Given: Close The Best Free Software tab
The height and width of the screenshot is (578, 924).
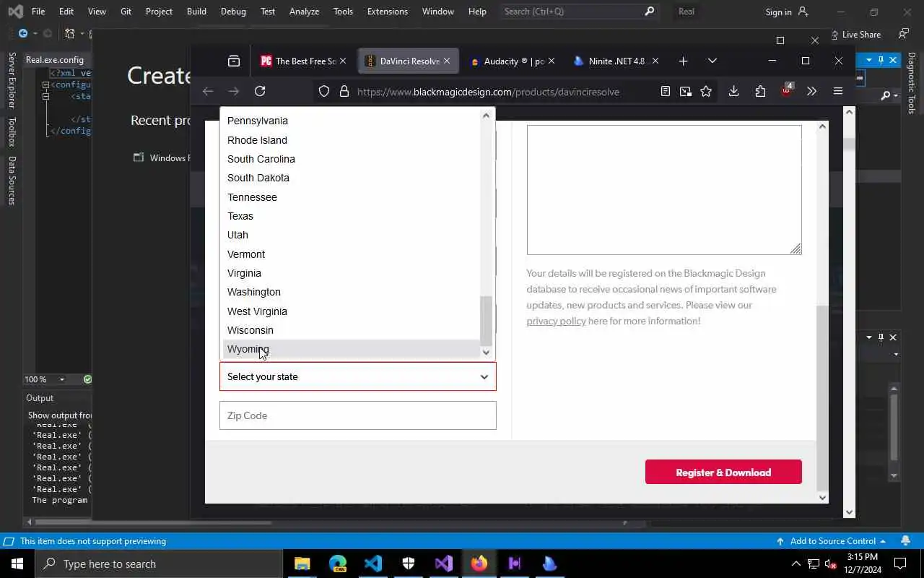Looking at the screenshot, I should coord(344,61).
